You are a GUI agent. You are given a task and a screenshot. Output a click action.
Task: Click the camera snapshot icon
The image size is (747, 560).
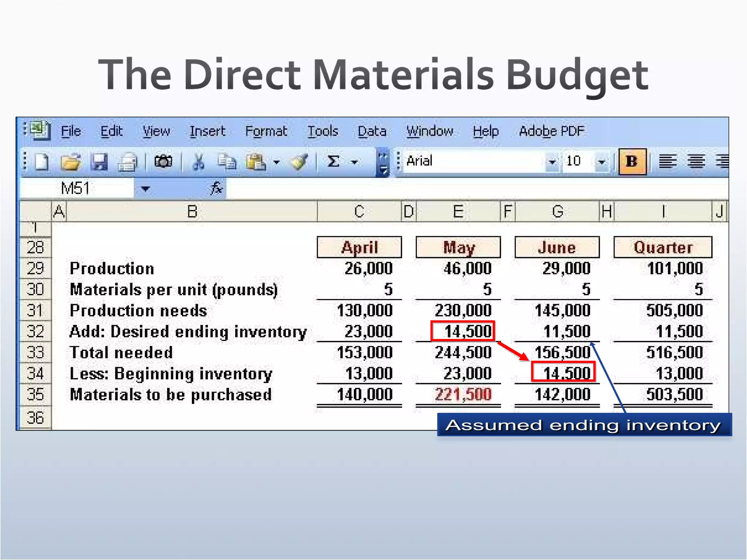163,162
